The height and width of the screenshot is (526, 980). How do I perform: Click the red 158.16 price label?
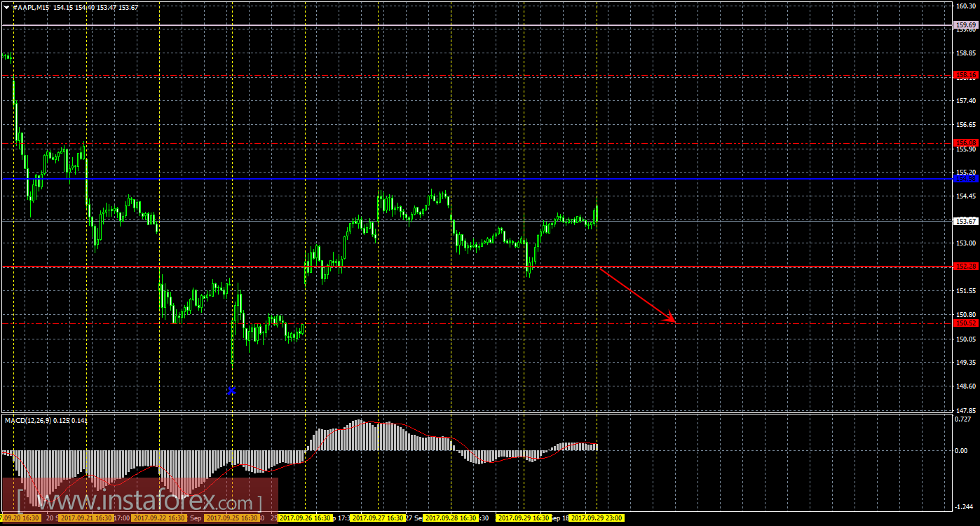(x=966, y=74)
